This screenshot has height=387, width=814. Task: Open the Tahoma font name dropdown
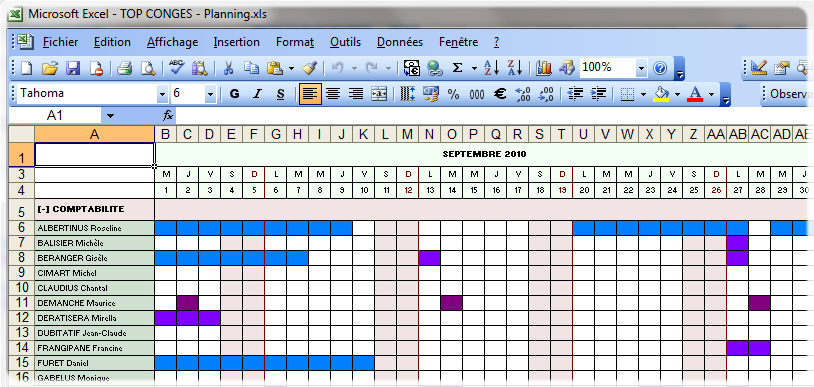[x=163, y=94]
